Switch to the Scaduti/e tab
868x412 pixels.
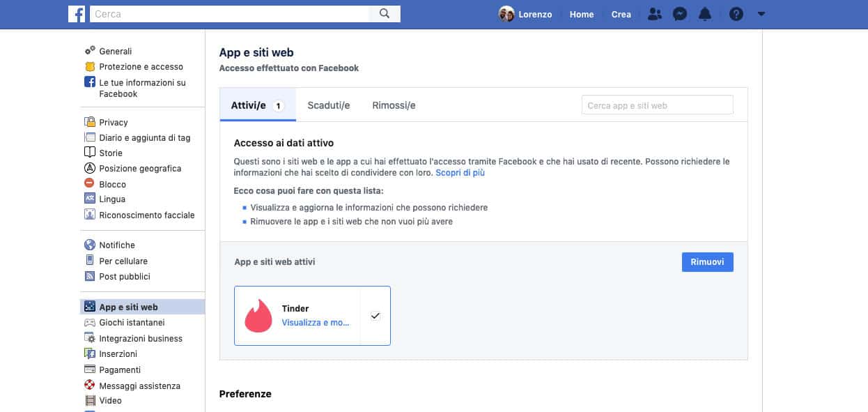[329, 105]
